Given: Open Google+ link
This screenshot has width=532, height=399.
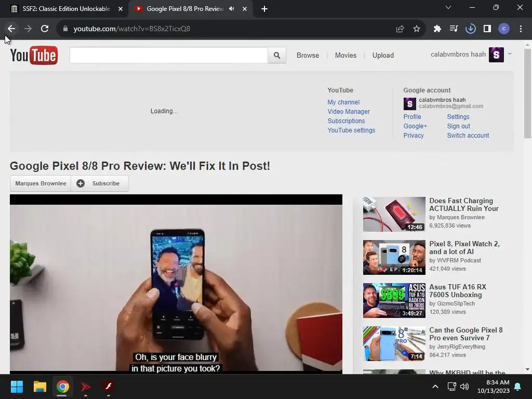Looking at the screenshot, I should pyautogui.click(x=415, y=126).
